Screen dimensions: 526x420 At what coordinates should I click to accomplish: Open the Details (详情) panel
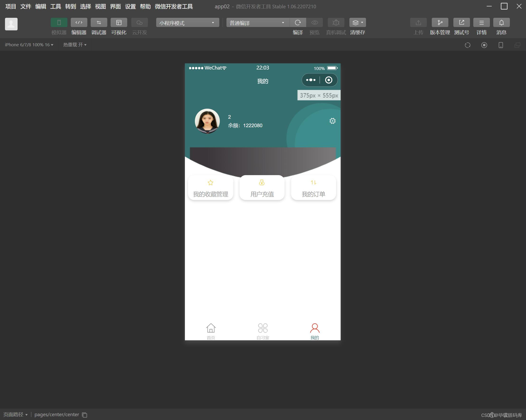click(481, 23)
